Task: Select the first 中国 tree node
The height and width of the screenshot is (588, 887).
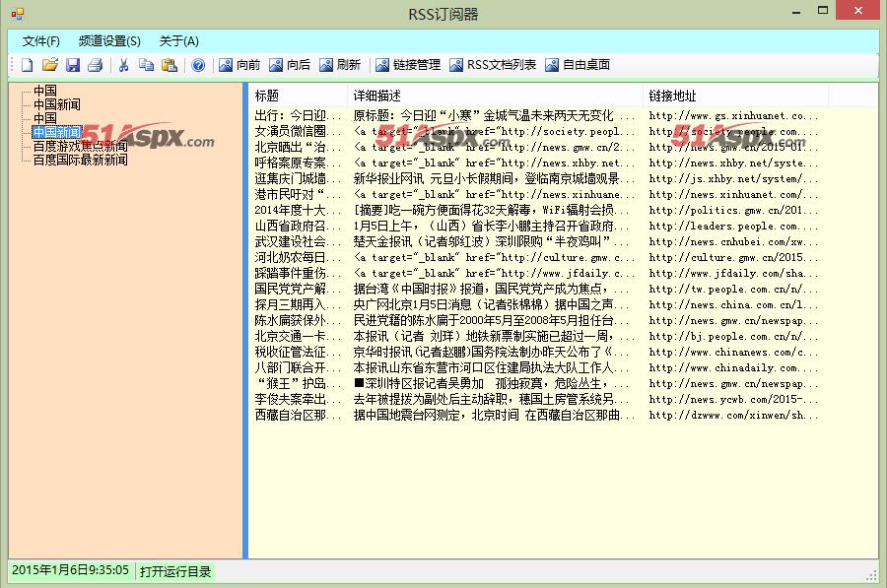Action: [45, 91]
